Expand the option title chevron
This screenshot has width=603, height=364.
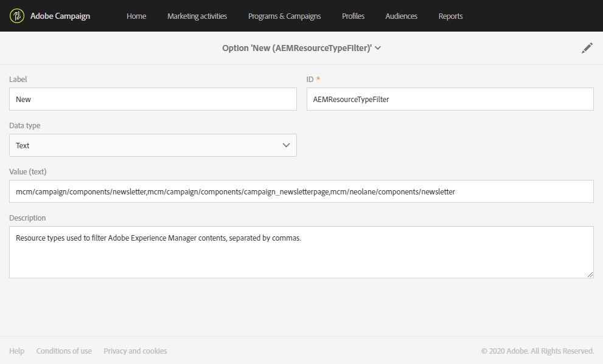(378, 48)
